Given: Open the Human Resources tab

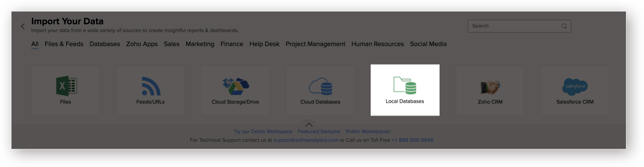Looking at the screenshot, I should [378, 44].
